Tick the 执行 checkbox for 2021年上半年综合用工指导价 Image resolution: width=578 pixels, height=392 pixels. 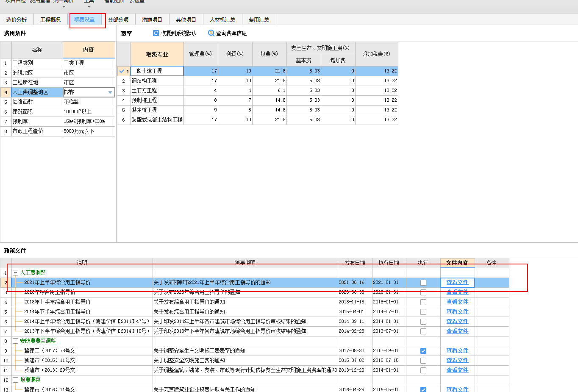coord(423,283)
